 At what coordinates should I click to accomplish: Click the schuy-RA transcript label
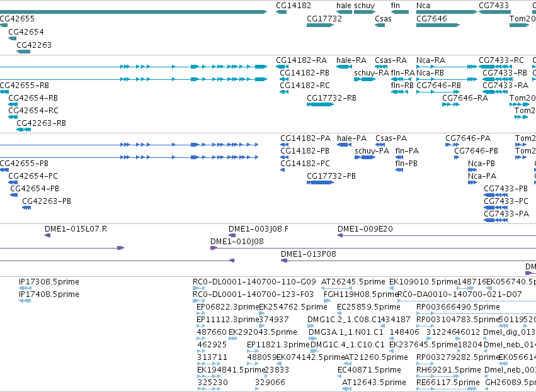[x=372, y=73]
